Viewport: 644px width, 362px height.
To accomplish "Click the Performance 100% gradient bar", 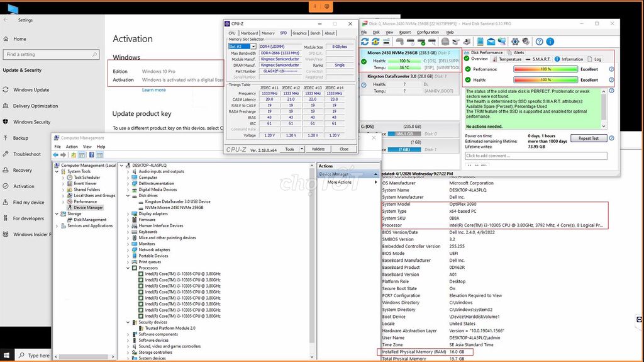I will point(545,69).
